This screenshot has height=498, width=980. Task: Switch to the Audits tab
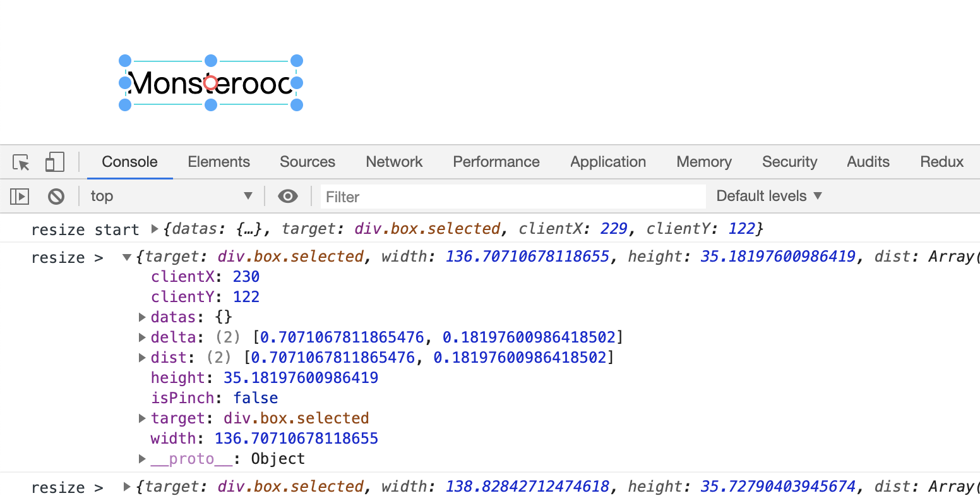tap(868, 162)
